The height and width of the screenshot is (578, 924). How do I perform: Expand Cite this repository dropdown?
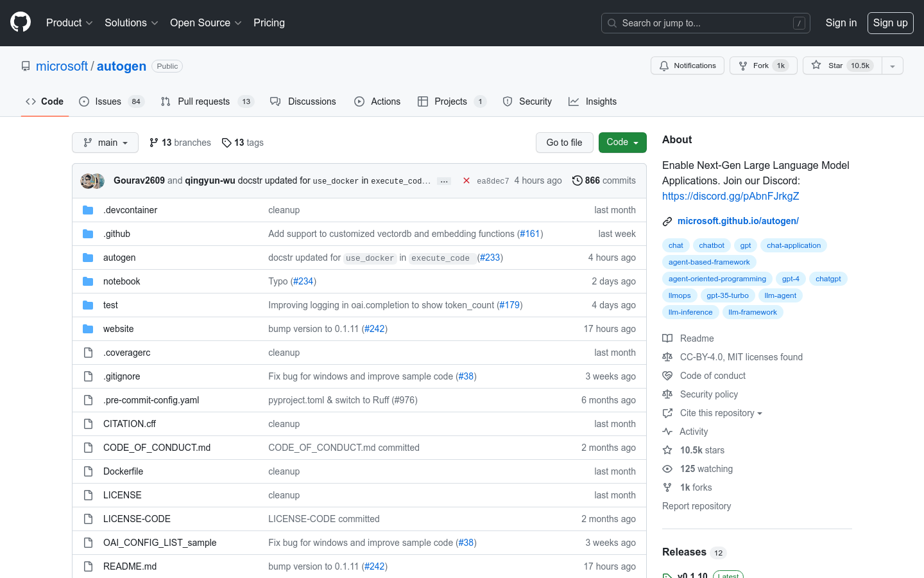click(x=721, y=413)
